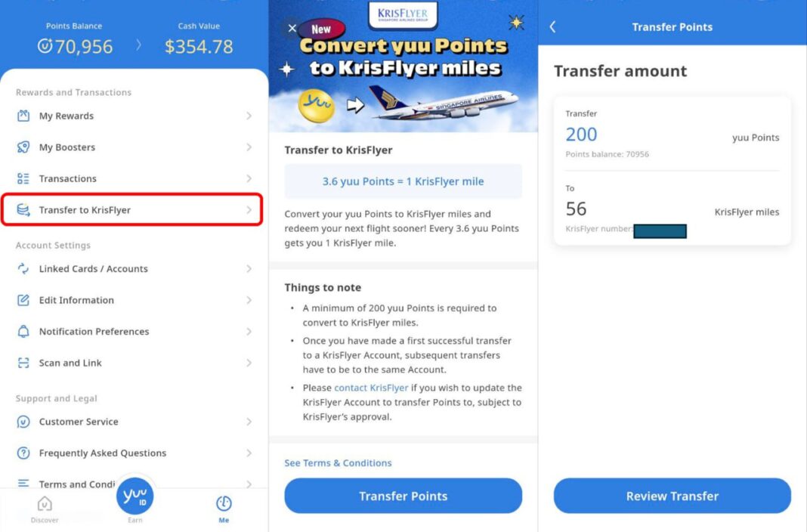This screenshot has height=532, width=807.
Task: Expand Edit Information section
Action: pyautogui.click(x=75, y=300)
